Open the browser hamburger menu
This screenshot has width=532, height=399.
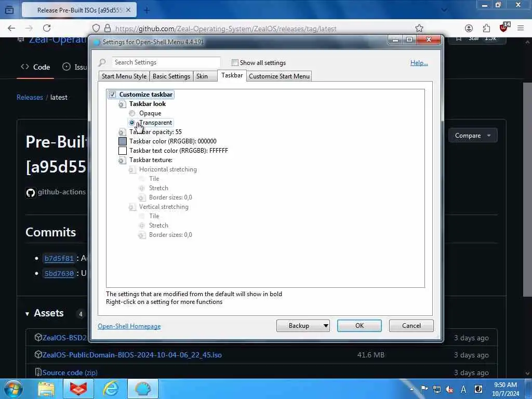521,28
